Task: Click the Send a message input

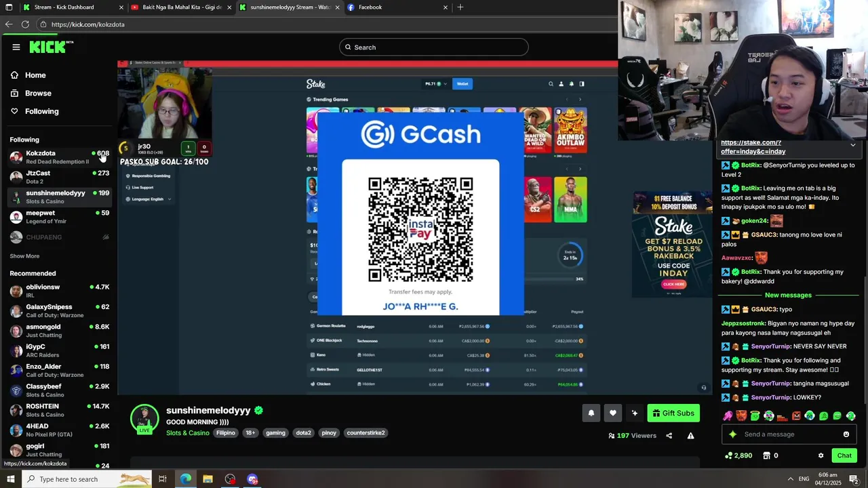Action: (789, 434)
